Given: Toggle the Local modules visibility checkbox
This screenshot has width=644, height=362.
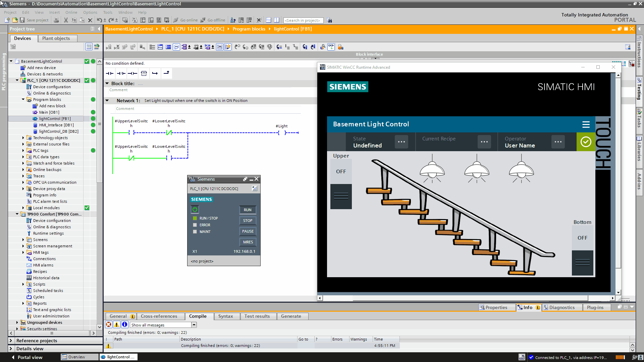Looking at the screenshot, I should pyautogui.click(x=87, y=207).
